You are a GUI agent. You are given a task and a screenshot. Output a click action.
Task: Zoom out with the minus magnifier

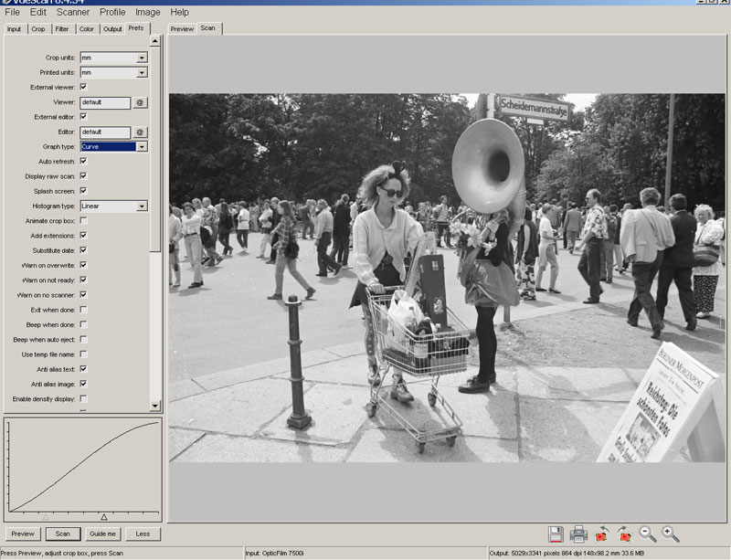coord(647,534)
